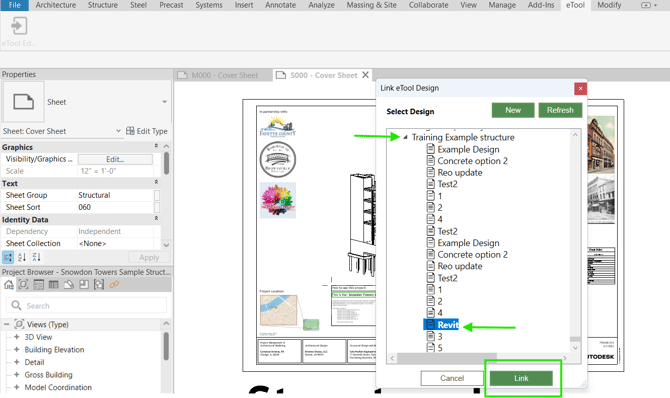Select the first Concrete option 2 design

click(x=472, y=161)
